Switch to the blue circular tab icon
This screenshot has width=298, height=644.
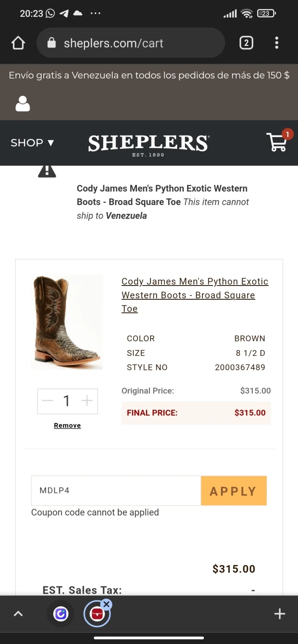pyautogui.click(x=61, y=614)
